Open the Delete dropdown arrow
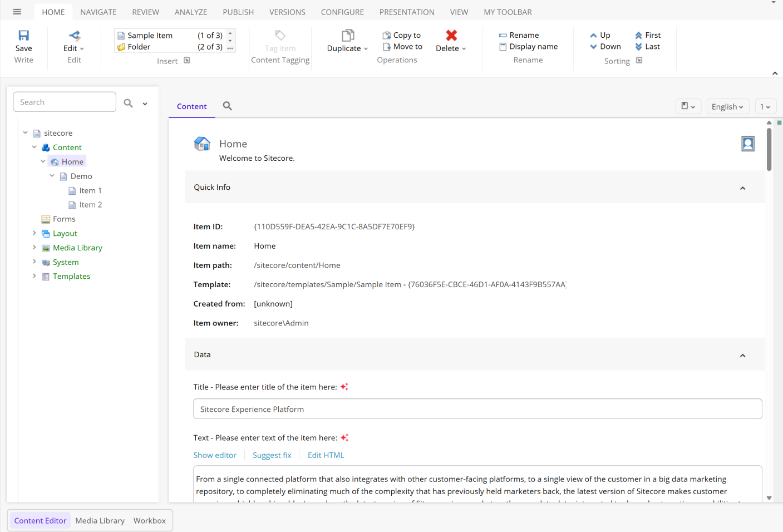The height and width of the screenshot is (532, 783). [x=464, y=49]
